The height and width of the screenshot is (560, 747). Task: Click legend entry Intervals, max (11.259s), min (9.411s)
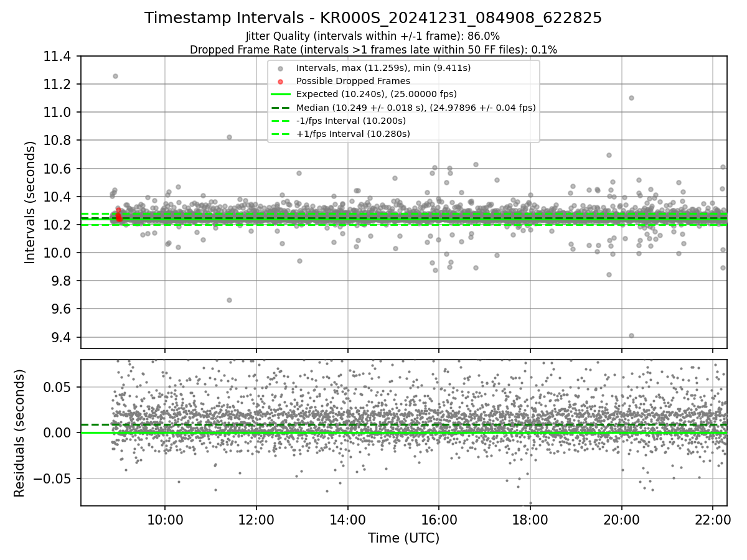tap(383, 68)
